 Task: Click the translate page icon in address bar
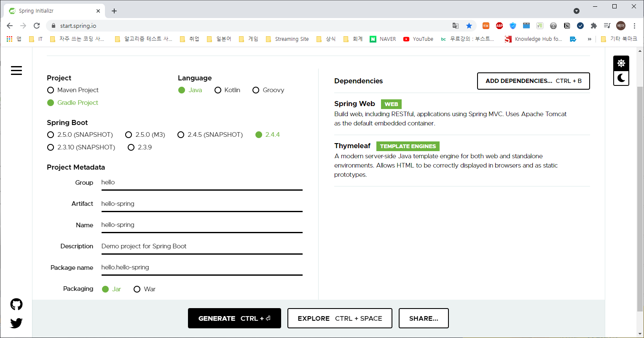pyautogui.click(x=456, y=26)
